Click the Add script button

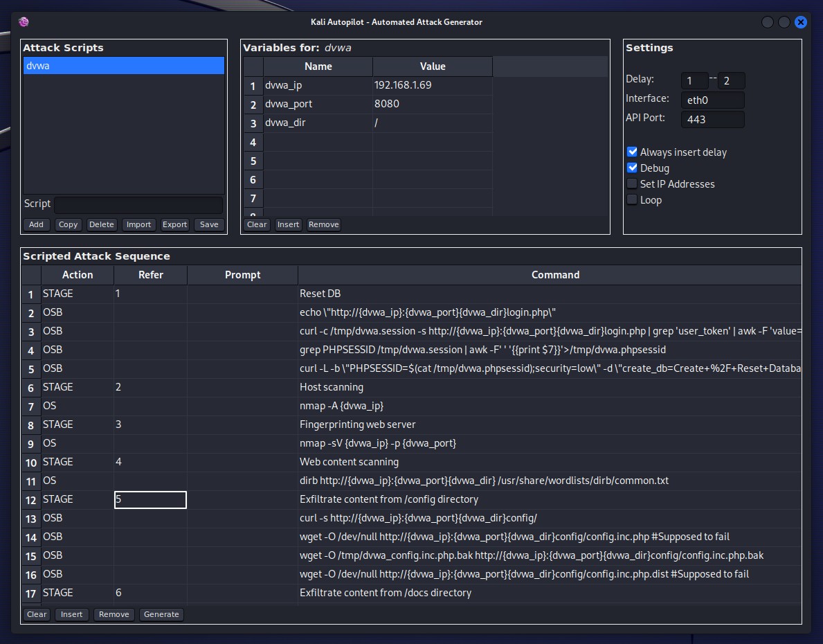[36, 224]
